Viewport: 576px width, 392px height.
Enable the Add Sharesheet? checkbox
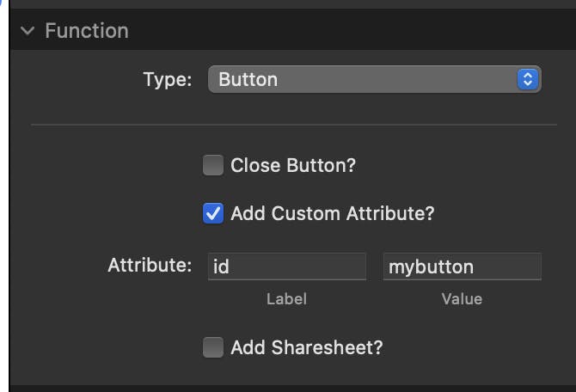(212, 348)
